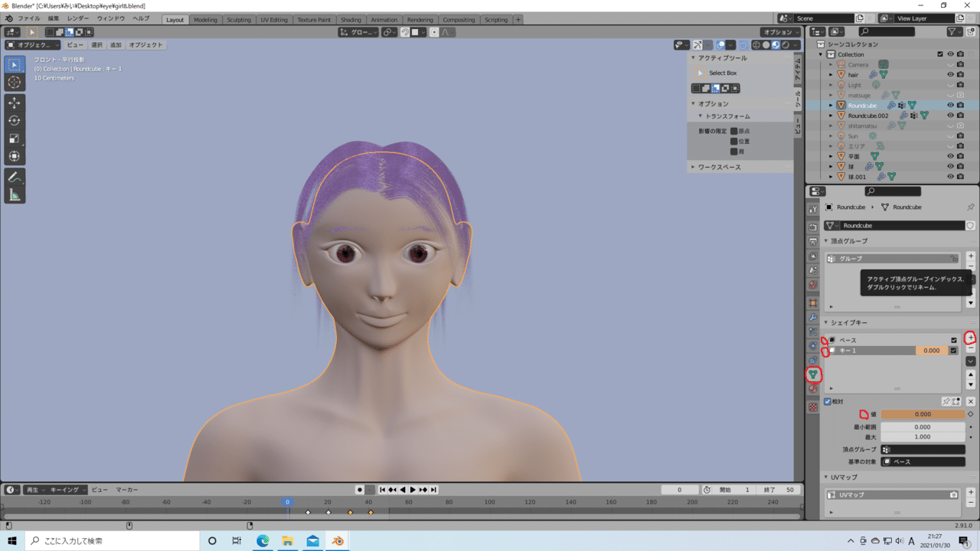Open the Modifier Properties tab (wrench icon)
The width and height of the screenshot is (980, 551).
tap(814, 315)
